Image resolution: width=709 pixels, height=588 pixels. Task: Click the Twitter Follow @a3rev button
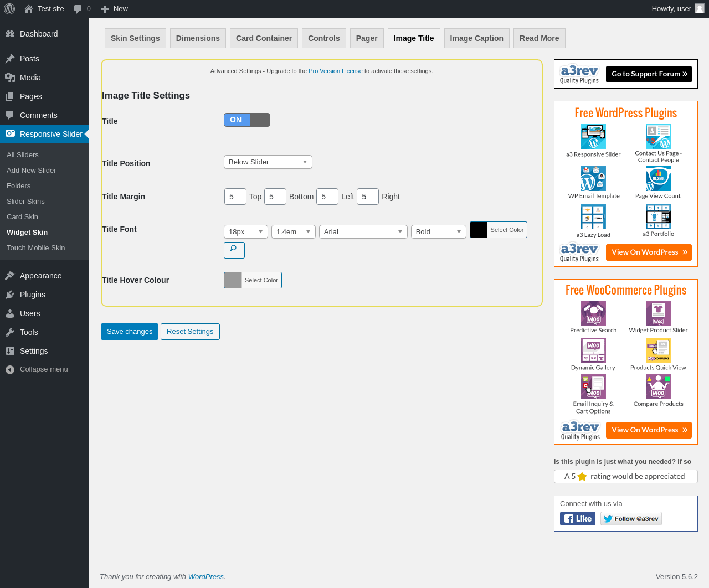pos(631,519)
